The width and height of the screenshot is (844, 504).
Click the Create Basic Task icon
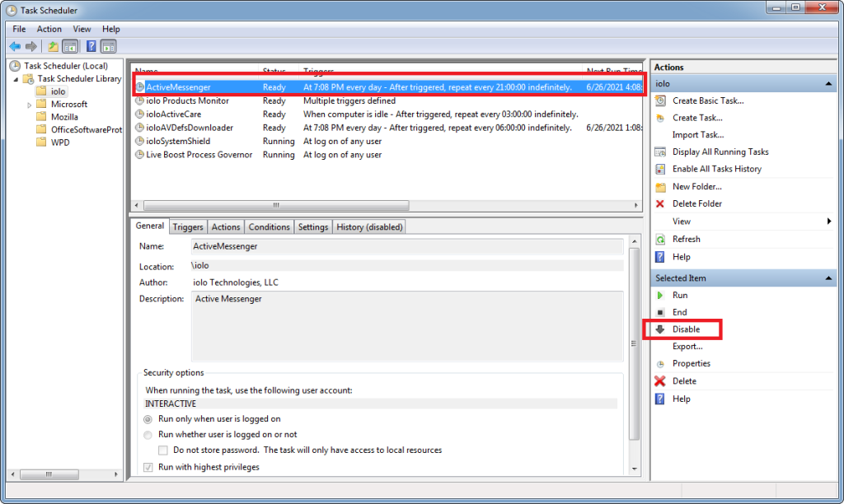[660, 100]
